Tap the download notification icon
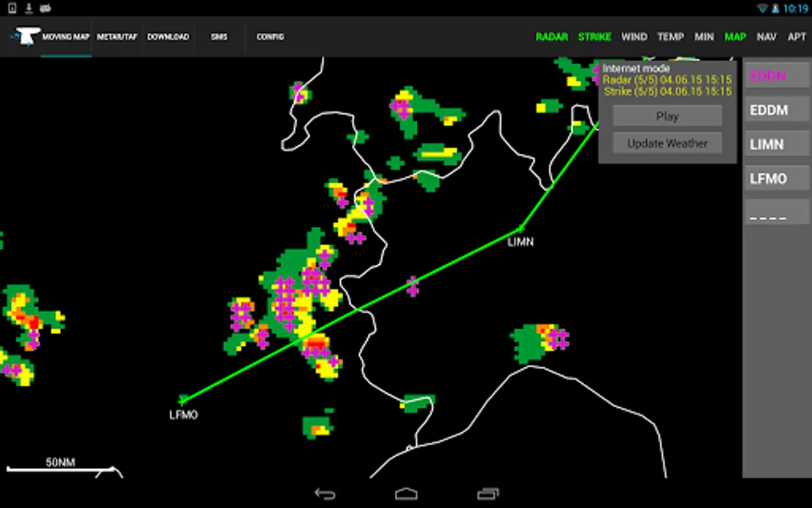This screenshot has width=812, height=508. tap(29, 8)
